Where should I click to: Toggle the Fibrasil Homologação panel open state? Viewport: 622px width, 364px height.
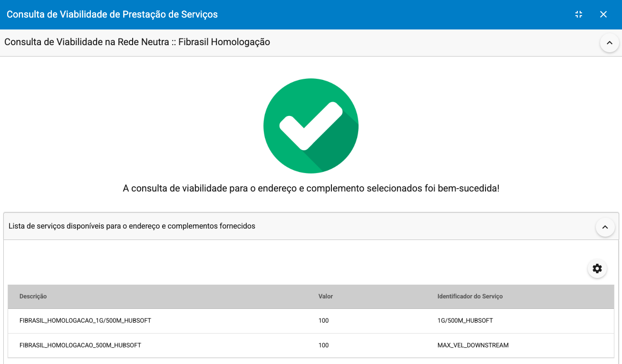point(609,42)
